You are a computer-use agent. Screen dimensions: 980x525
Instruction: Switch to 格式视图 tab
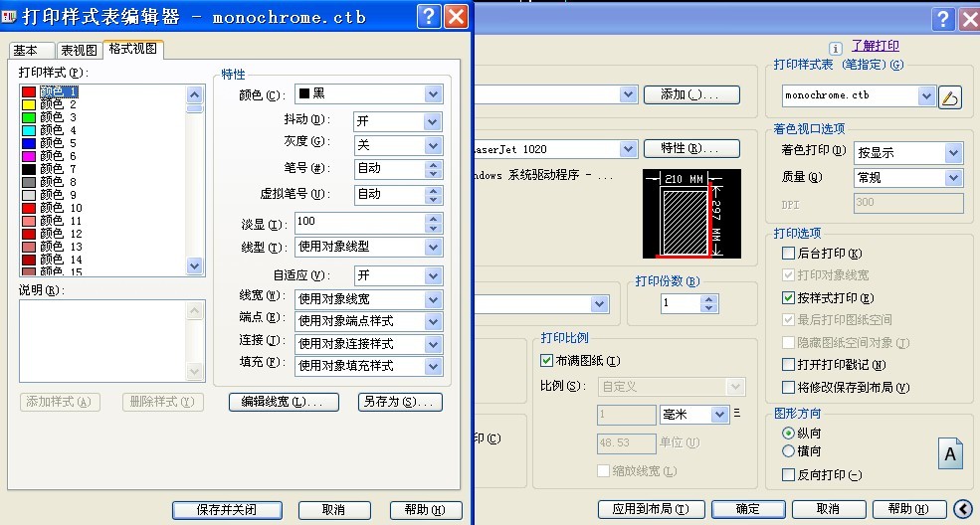tap(133, 48)
